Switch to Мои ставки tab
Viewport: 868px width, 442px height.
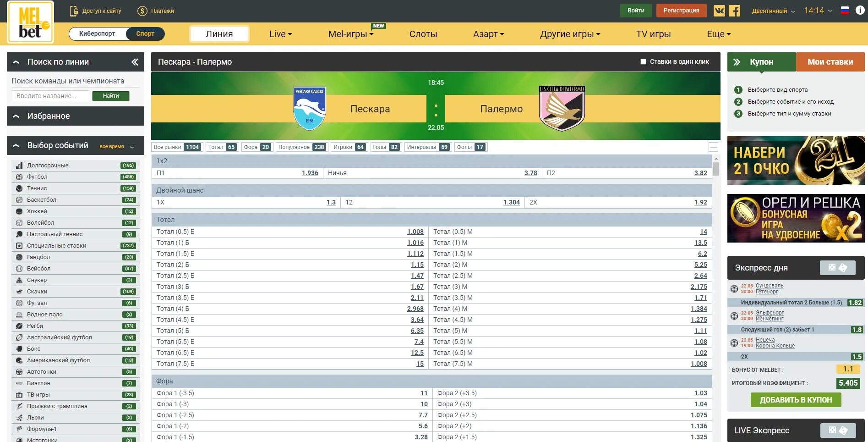(830, 62)
